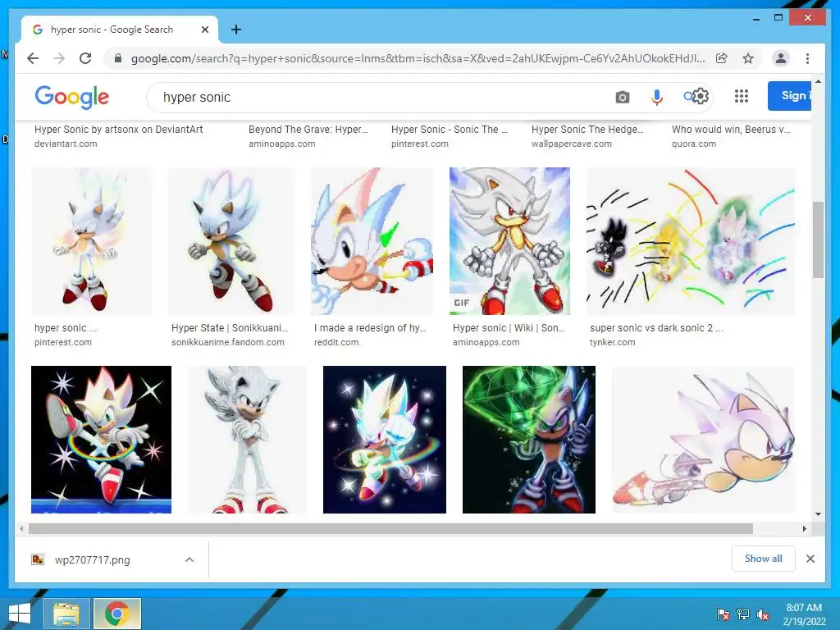The width and height of the screenshot is (840, 630).
Task: View site info via padlock icon
Action: point(118,58)
